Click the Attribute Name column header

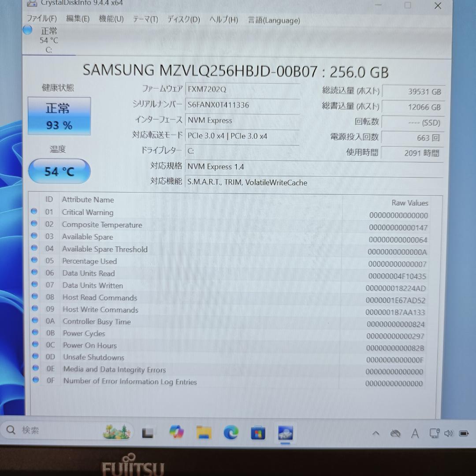[88, 200]
